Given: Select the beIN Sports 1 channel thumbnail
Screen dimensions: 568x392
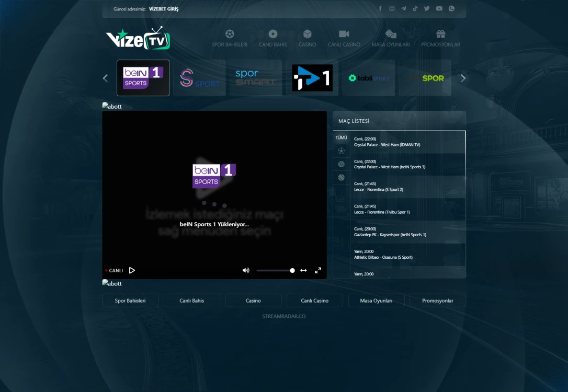Looking at the screenshot, I should (x=143, y=77).
